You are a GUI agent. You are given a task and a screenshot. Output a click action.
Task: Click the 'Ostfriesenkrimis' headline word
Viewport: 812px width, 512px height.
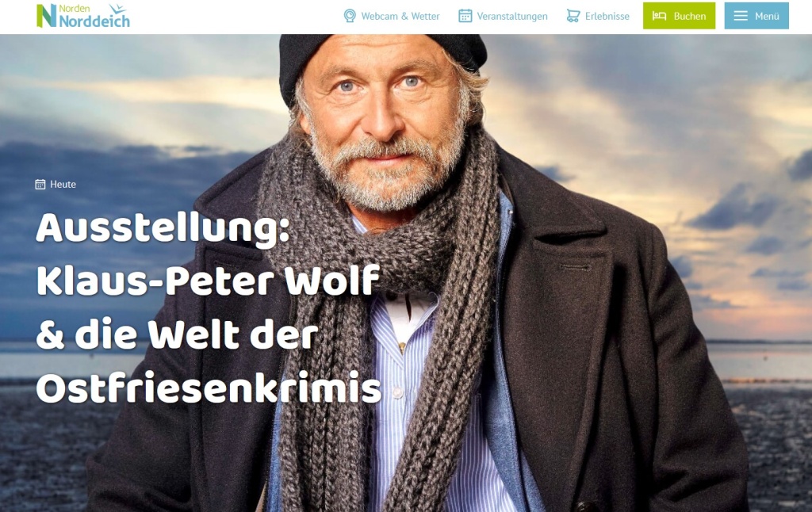click(209, 388)
